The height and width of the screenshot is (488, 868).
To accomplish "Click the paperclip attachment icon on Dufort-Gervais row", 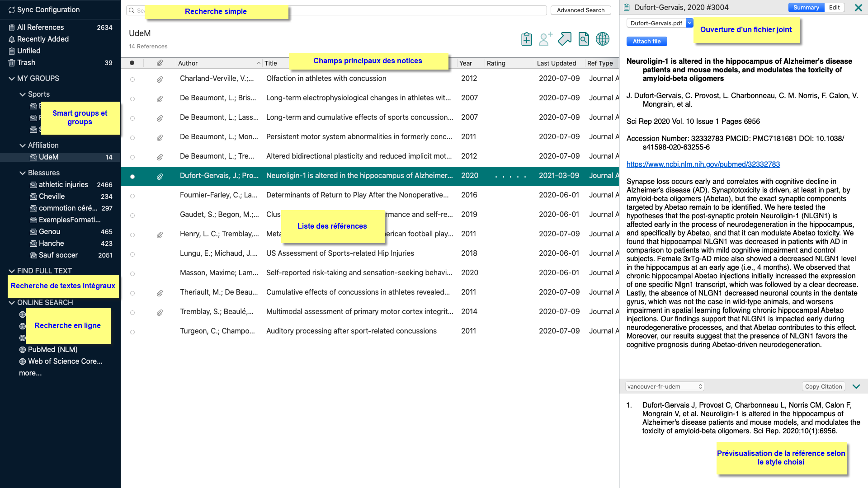I will click(159, 175).
